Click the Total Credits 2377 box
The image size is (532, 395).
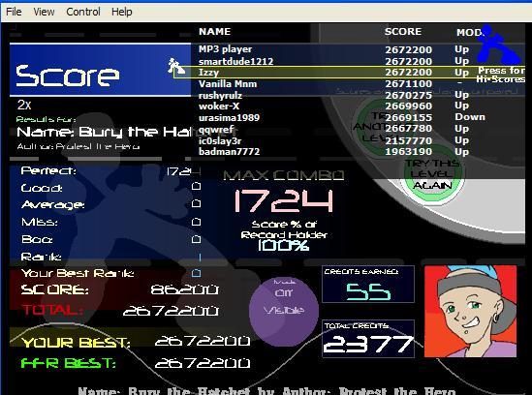[368, 339]
